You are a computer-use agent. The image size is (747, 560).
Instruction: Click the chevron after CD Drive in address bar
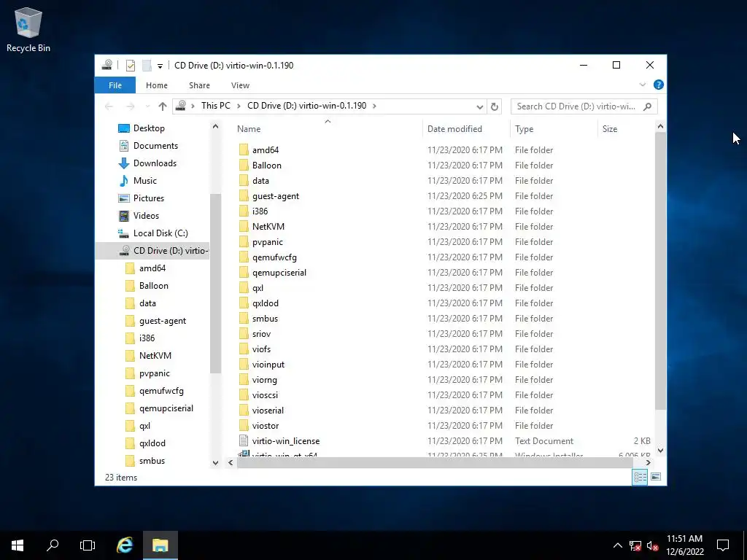374,106
